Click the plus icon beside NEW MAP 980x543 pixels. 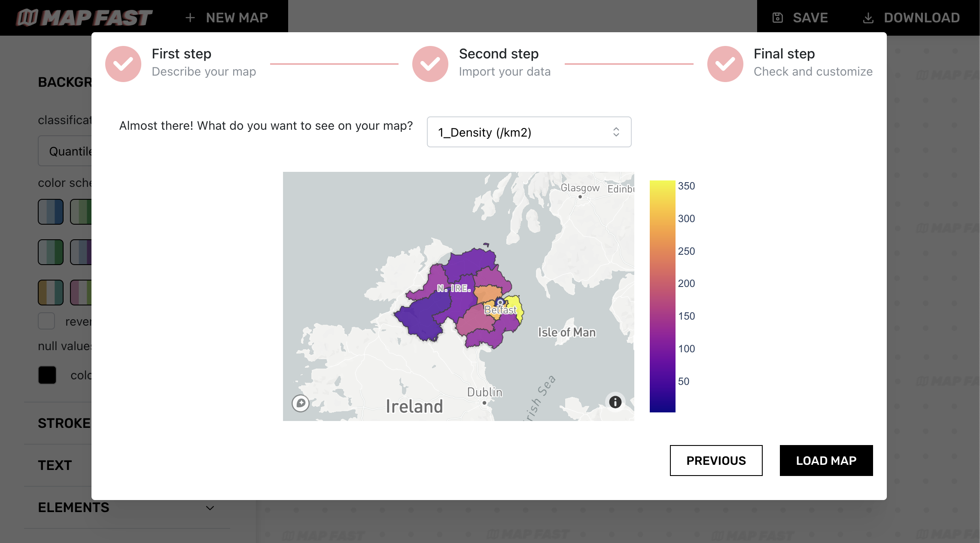(190, 18)
